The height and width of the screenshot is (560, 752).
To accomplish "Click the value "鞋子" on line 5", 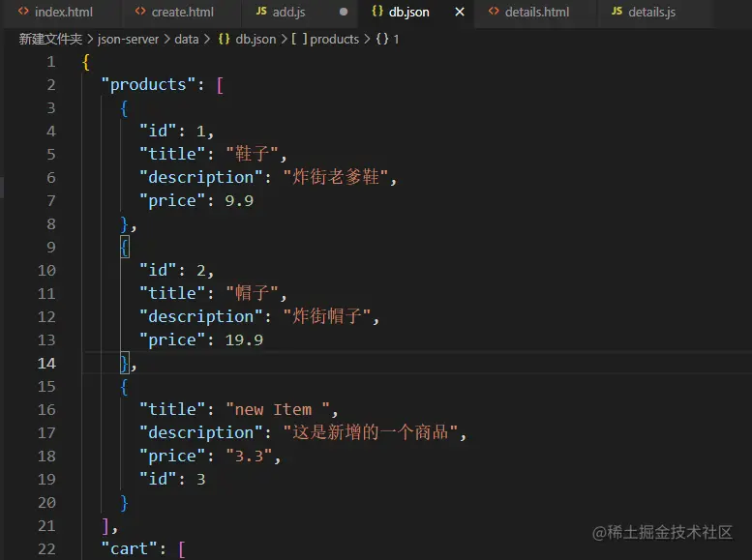I will pos(252,155).
